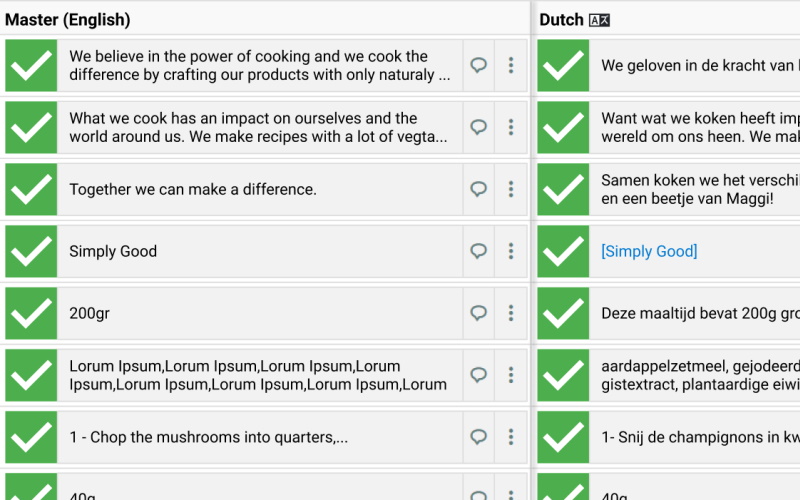The image size is (800, 500).
Task: Open comment bubble for 'We believe in the power' row
Action: pos(478,65)
